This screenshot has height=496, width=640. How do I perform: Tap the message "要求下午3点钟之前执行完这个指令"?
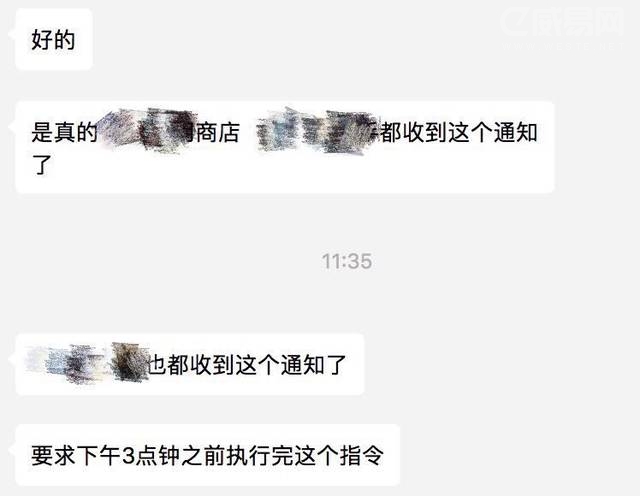(x=207, y=455)
